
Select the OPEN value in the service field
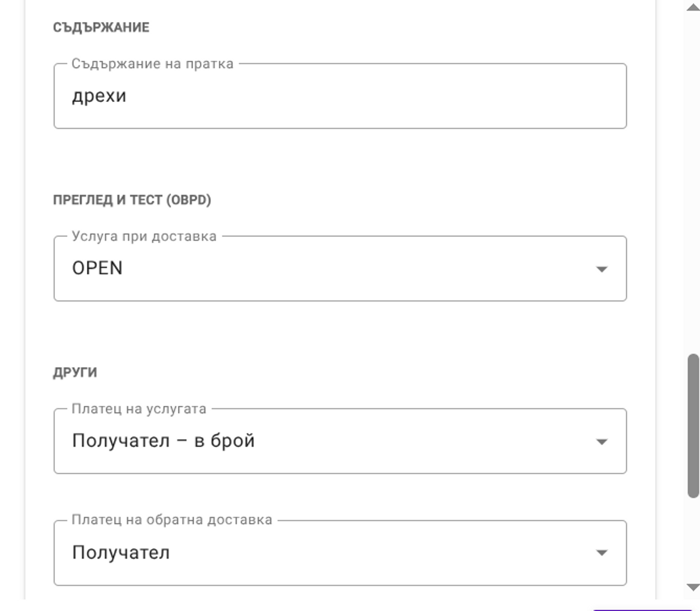tap(97, 268)
